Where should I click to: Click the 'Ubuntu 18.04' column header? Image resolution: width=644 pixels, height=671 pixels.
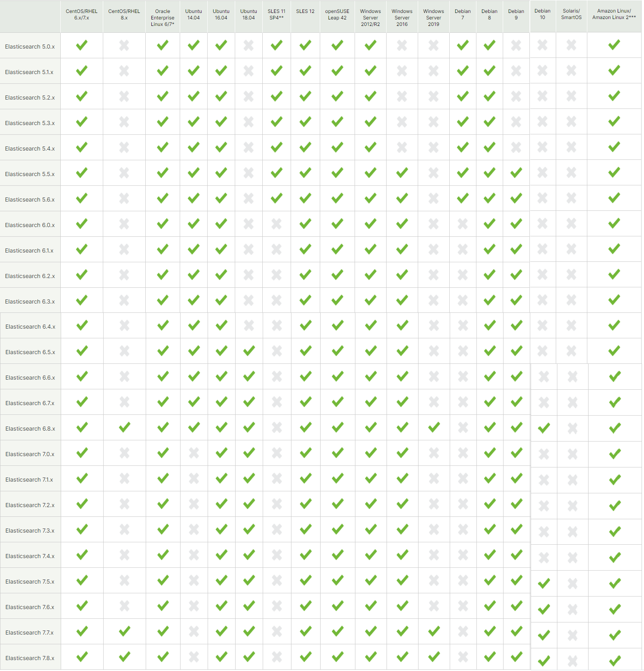coord(249,15)
